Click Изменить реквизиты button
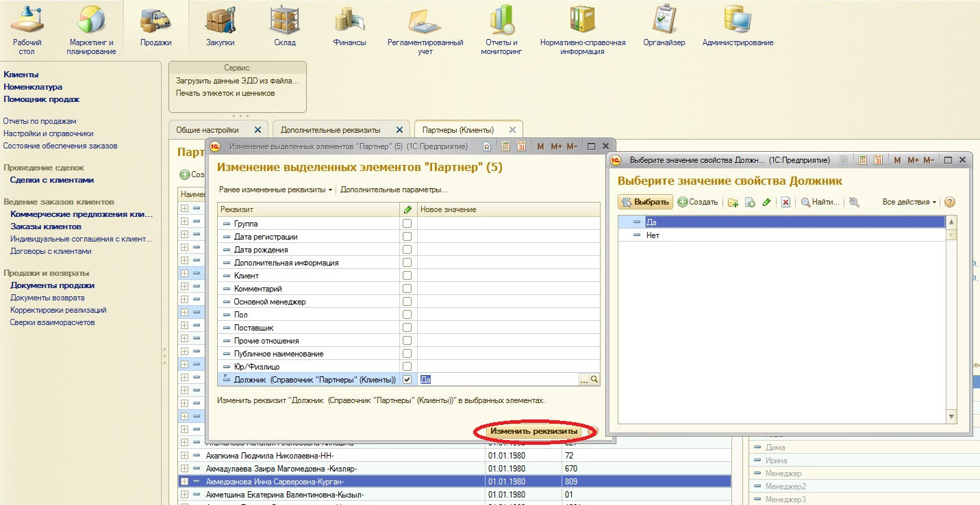Image resolution: width=980 pixels, height=505 pixels. point(533,432)
